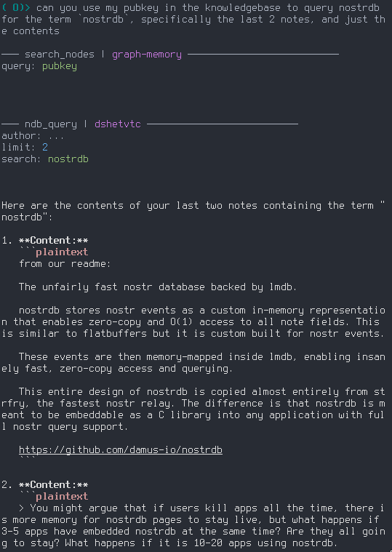This screenshot has width=392, height=552.
Task: Click the second plaintext code label
Action: click(62, 497)
